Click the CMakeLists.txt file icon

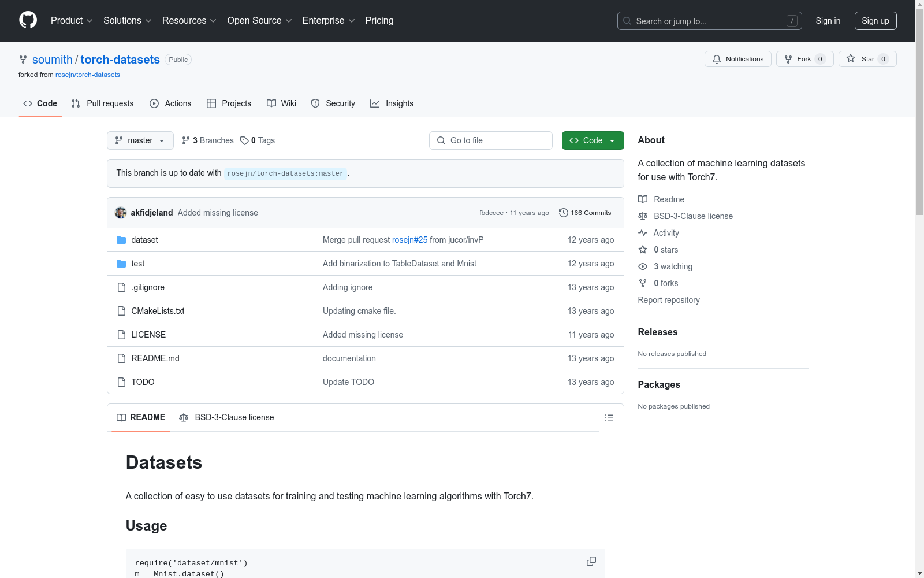(121, 311)
